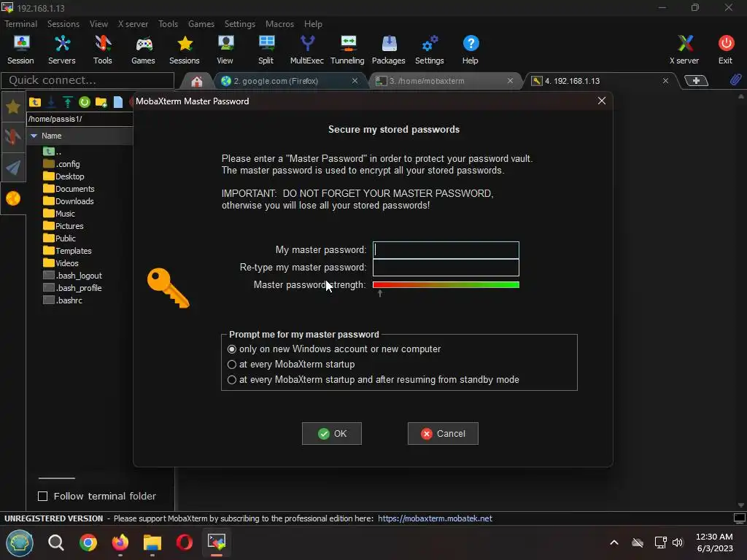Select the orange Sftp sidebar tab
This screenshot has height=560, width=747.
pos(13,198)
